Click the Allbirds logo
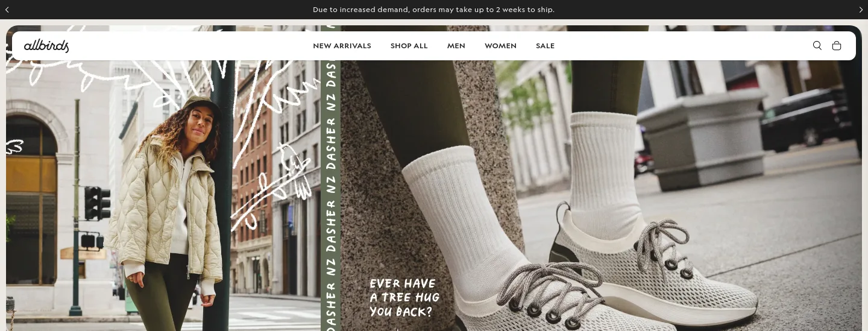 [46, 46]
